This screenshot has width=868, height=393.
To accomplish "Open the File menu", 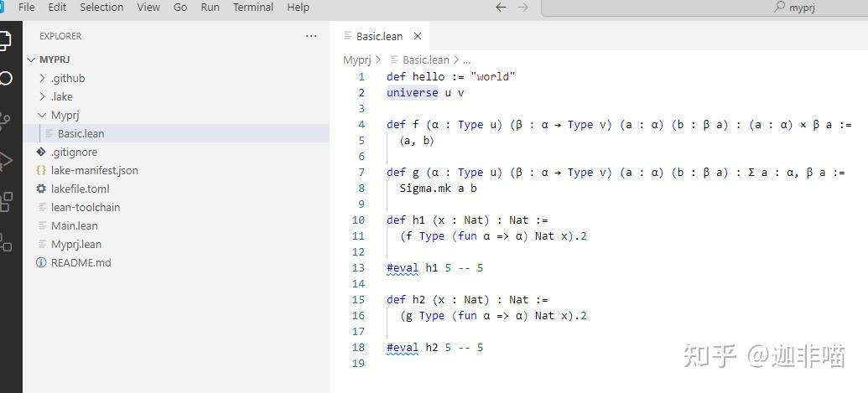I will pyautogui.click(x=26, y=8).
